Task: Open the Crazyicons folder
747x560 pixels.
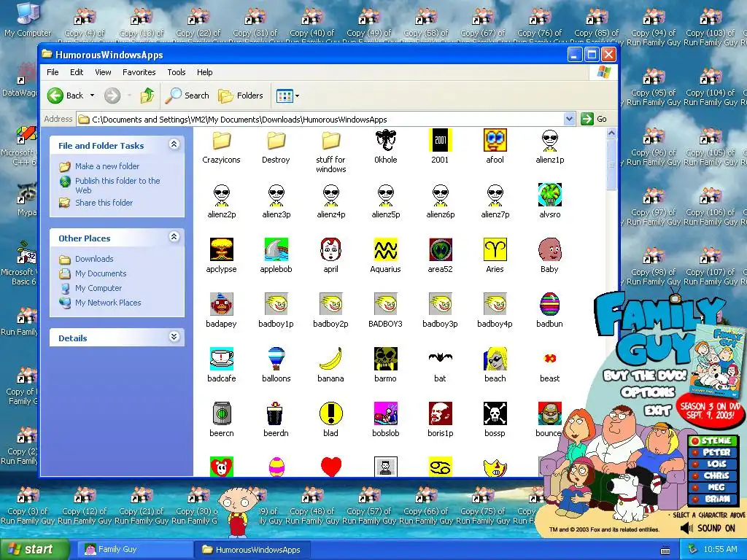Action: pos(222,141)
